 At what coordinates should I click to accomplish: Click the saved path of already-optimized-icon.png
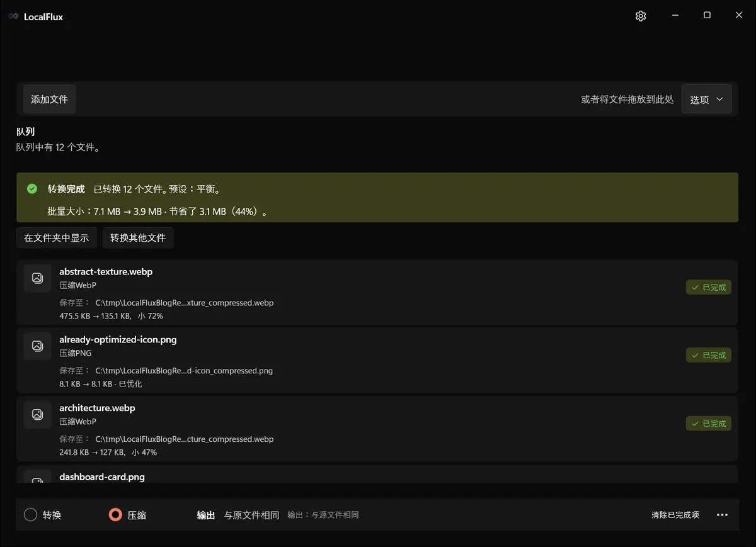click(x=184, y=371)
